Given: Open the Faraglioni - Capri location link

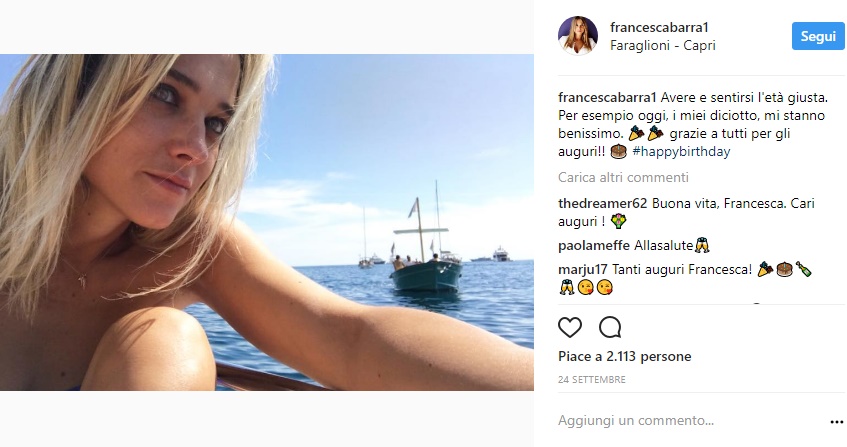Looking at the screenshot, I should [x=663, y=45].
